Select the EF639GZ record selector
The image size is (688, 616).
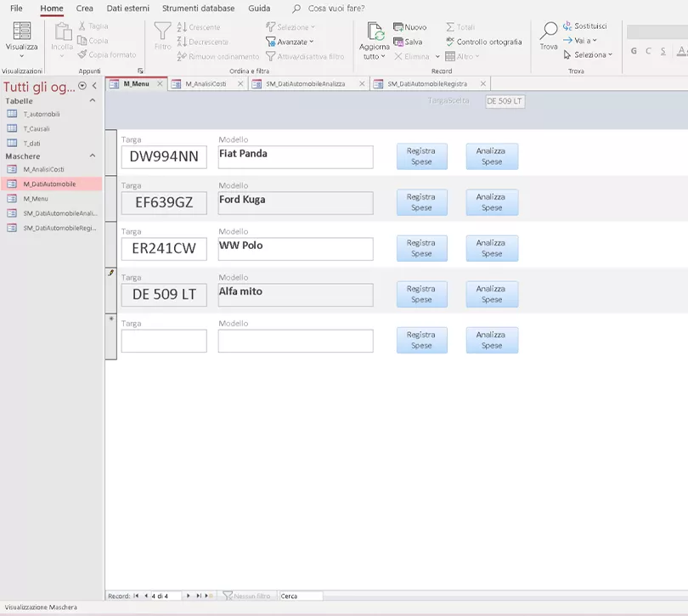click(x=111, y=199)
